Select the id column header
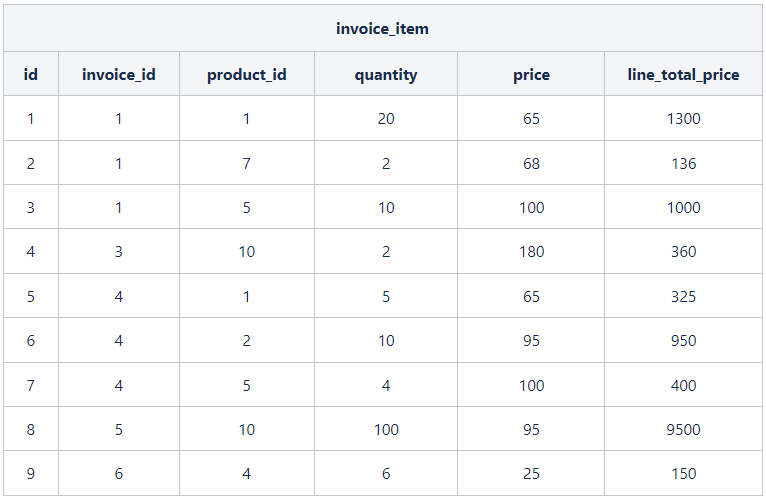 (31, 74)
